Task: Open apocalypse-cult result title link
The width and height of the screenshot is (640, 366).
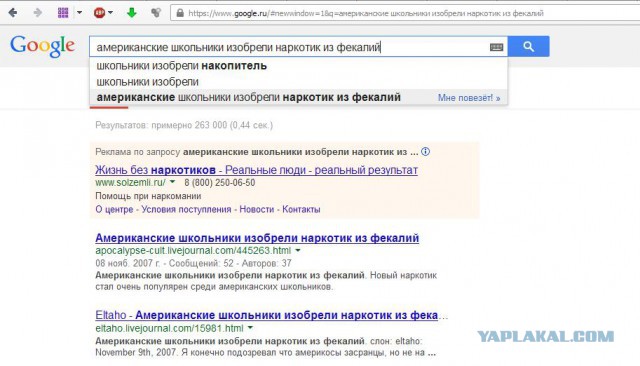Action: [257, 238]
